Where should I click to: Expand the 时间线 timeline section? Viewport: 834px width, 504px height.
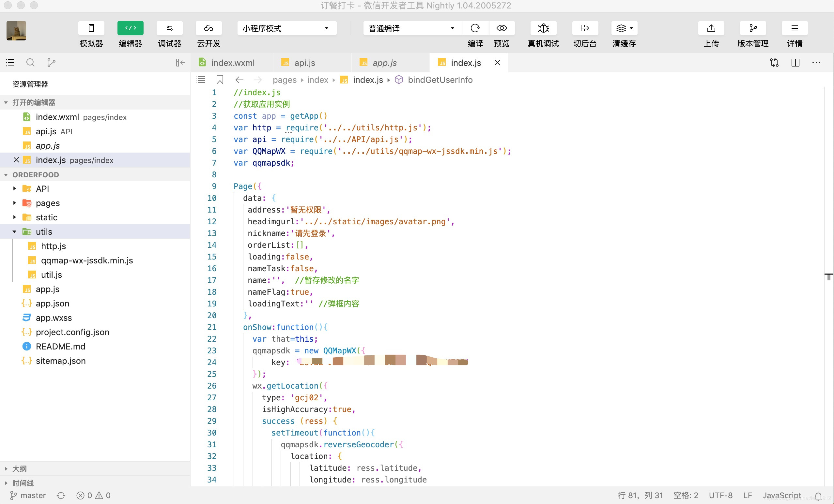click(95, 483)
